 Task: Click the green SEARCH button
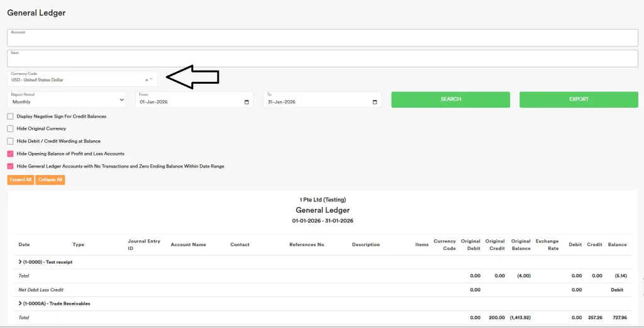point(450,99)
